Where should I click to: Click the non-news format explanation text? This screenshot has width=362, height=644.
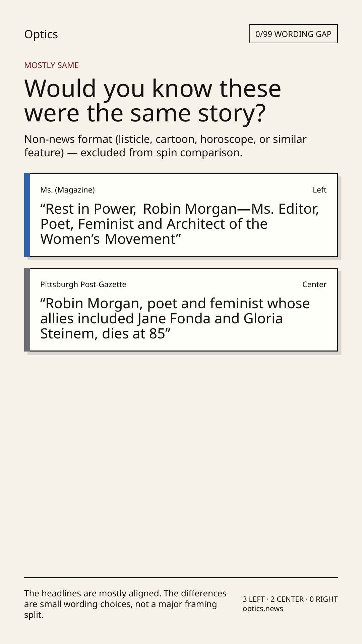tap(165, 146)
